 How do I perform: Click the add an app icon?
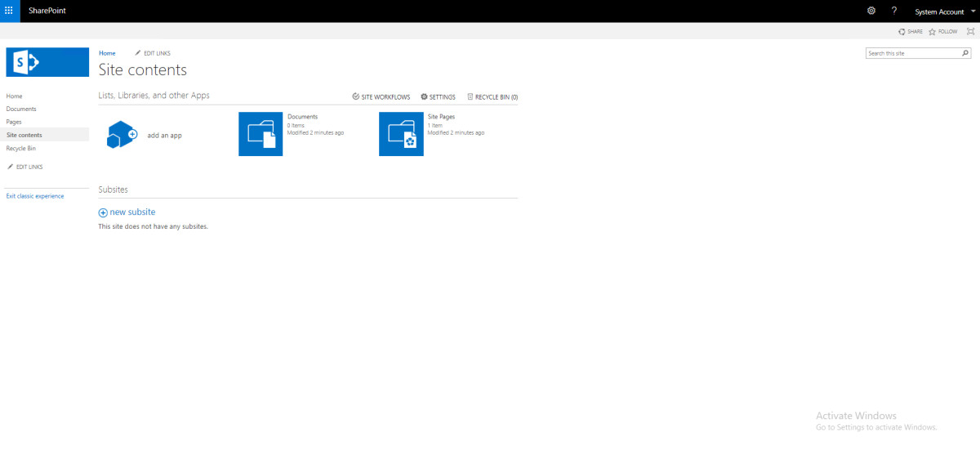[x=121, y=134]
